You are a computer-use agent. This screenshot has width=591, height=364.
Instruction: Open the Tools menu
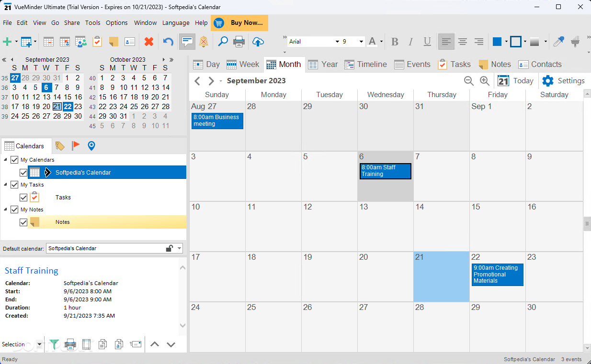[93, 22]
